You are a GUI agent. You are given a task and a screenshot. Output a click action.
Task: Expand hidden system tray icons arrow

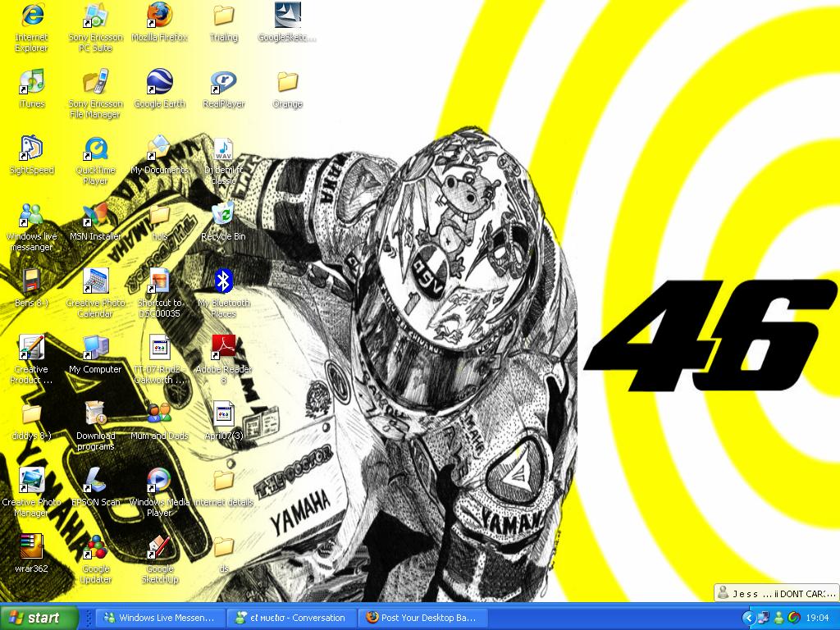point(748,619)
